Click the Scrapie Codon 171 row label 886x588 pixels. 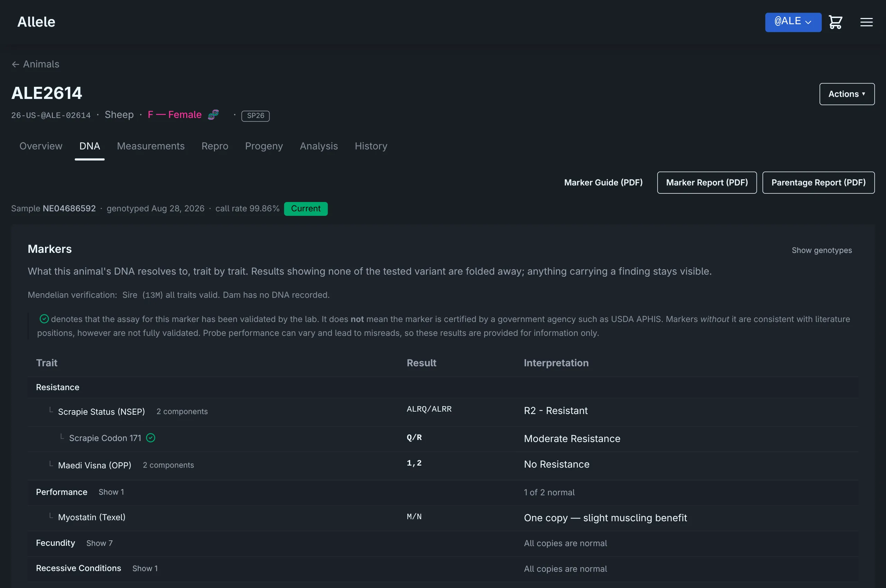tap(105, 438)
